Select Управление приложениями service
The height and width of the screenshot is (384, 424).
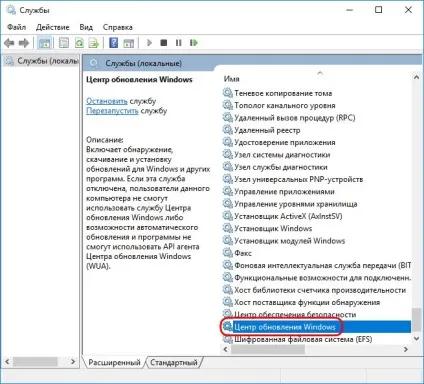(284, 192)
